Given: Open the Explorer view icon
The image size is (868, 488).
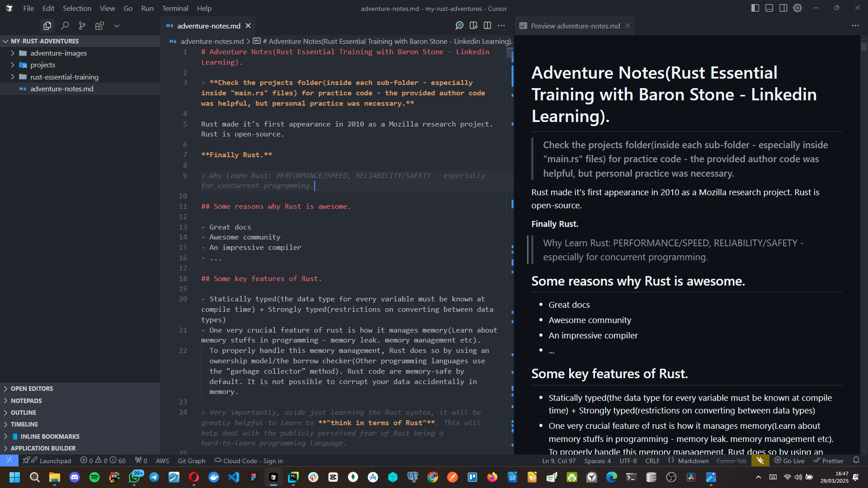Looking at the screenshot, I should tap(47, 26).
